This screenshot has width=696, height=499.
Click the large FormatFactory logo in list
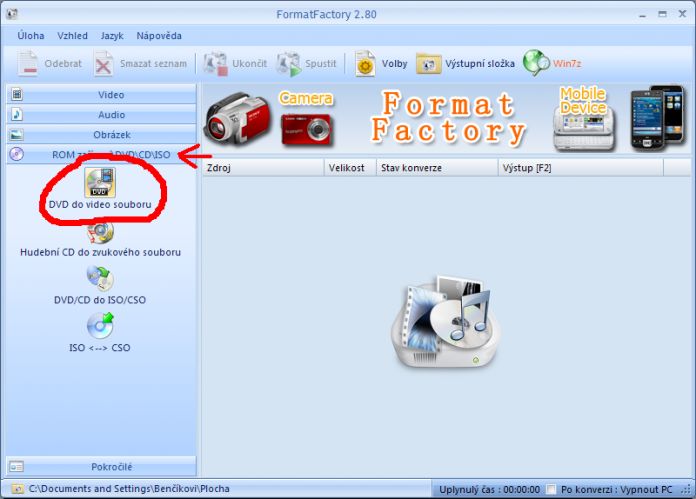(446, 321)
